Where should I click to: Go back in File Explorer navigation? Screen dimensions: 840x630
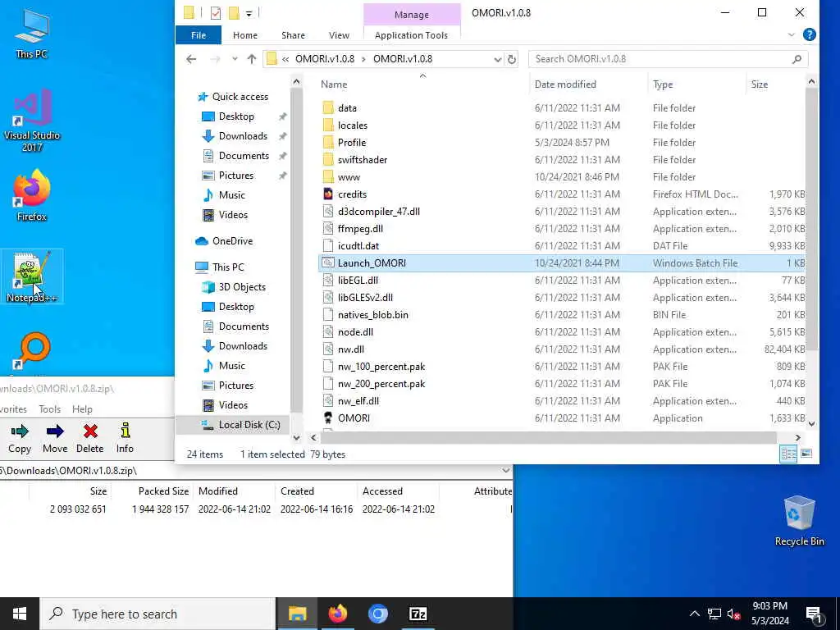[x=191, y=59]
